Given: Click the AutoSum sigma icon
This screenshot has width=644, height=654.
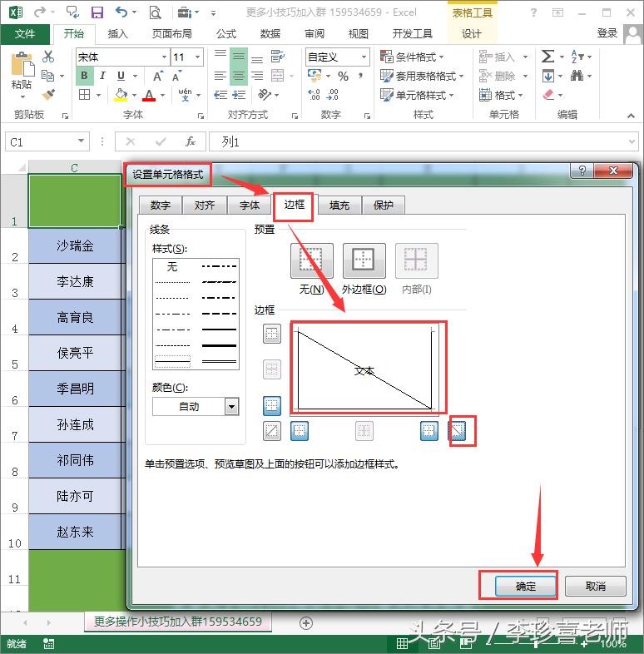Looking at the screenshot, I should pos(548,56).
